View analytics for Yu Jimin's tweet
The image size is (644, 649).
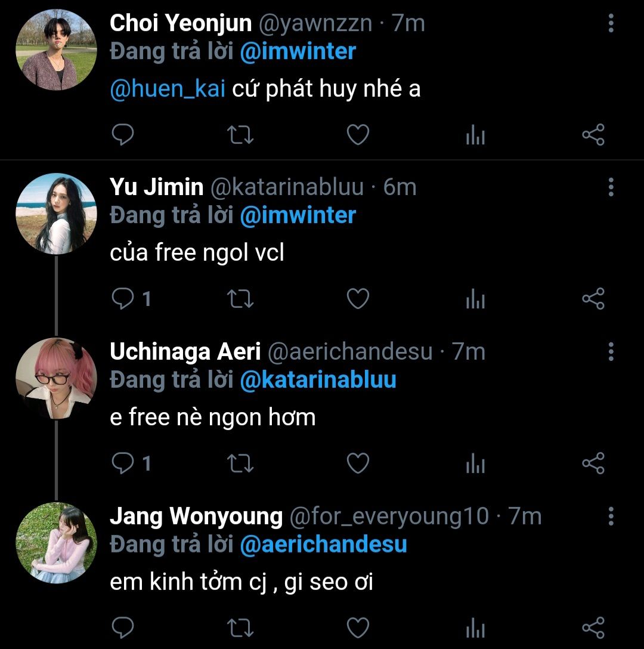[x=475, y=299]
